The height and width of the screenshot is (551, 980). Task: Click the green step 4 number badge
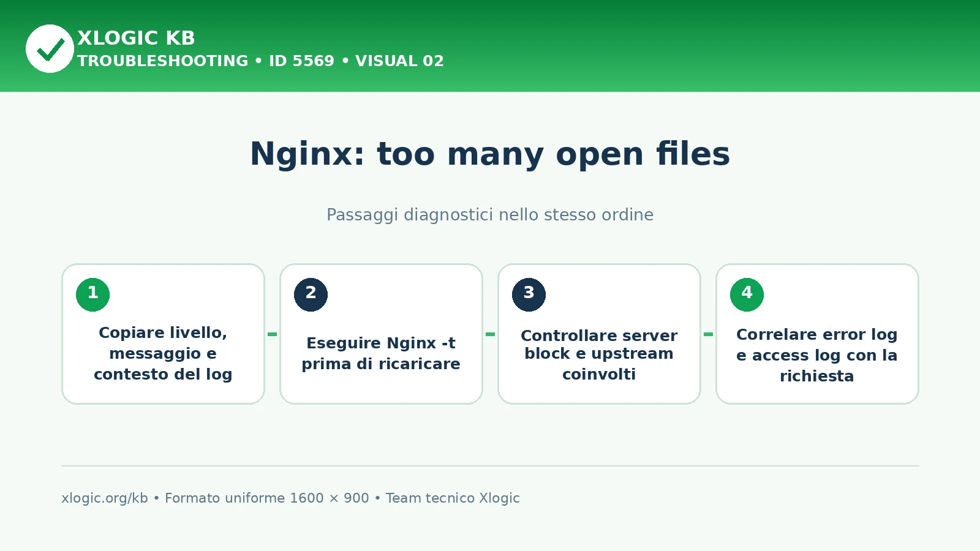[747, 294]
